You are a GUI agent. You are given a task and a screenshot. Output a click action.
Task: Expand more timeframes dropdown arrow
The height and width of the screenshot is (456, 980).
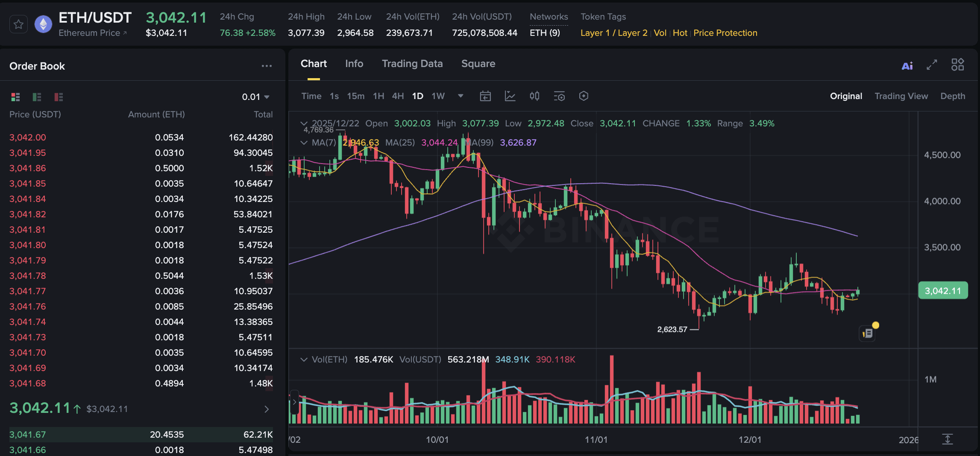pos(461,96)
